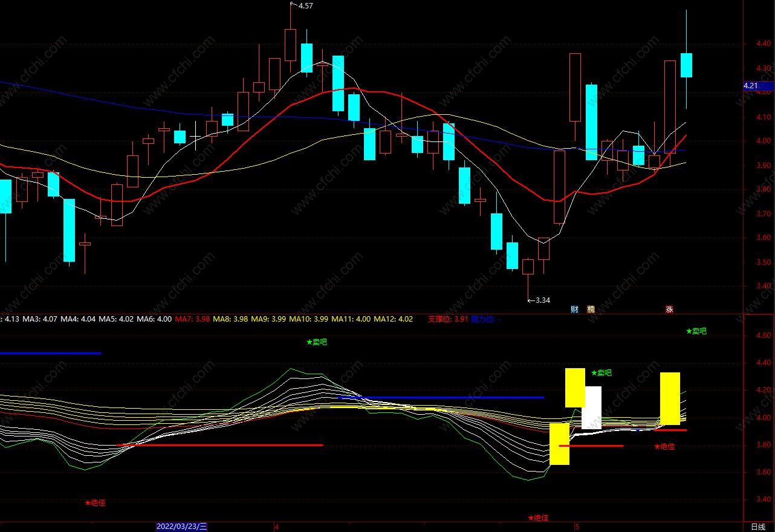Click the MA5: 4.02 indicator value
The height and width of the screenshot is (532, 775).
pos(117,319)
